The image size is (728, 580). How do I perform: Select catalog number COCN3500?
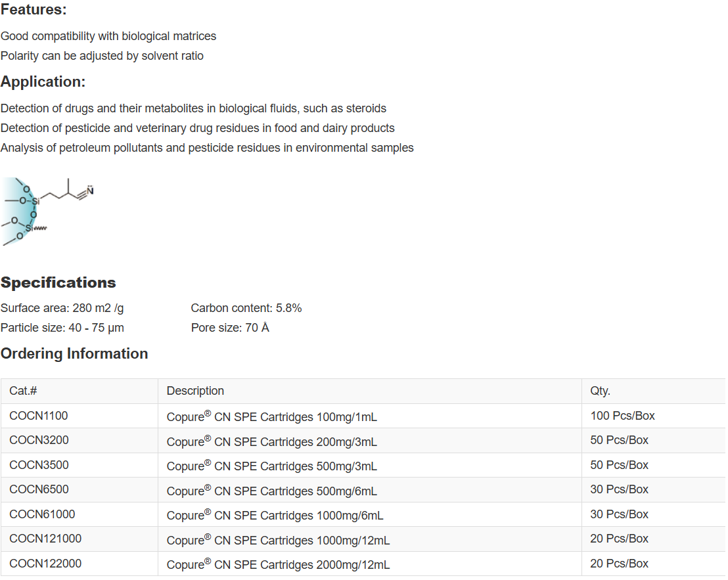pos(39,465)
